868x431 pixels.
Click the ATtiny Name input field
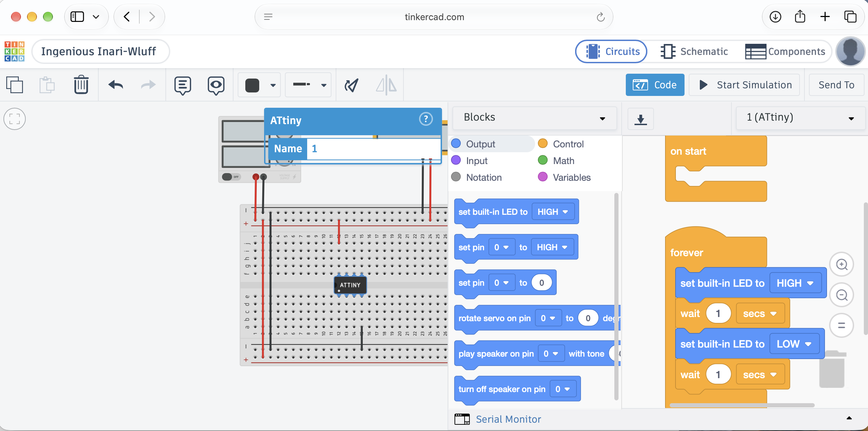coord(374,149)
